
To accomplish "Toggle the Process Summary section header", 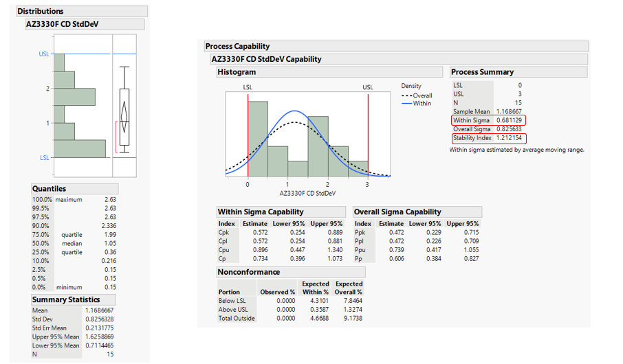I will [482, 72].
